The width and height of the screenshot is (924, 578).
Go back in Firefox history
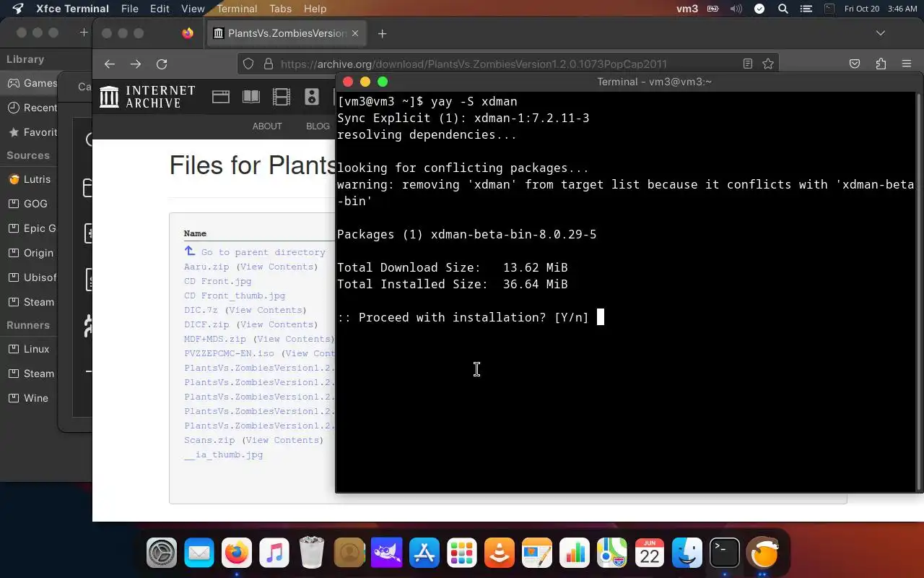tap(110, 64)
